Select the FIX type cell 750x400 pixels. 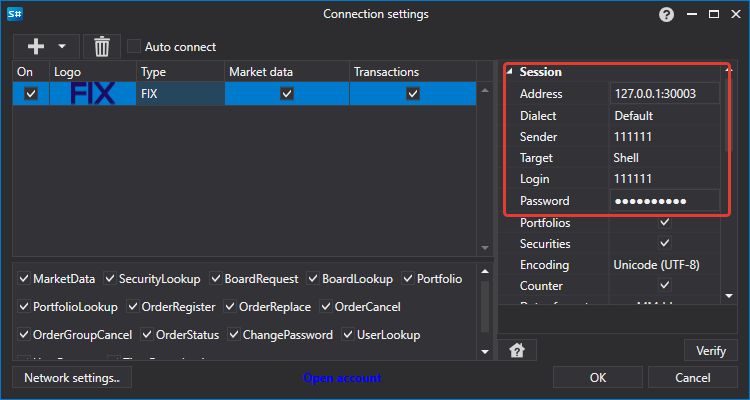pos(180,94)
